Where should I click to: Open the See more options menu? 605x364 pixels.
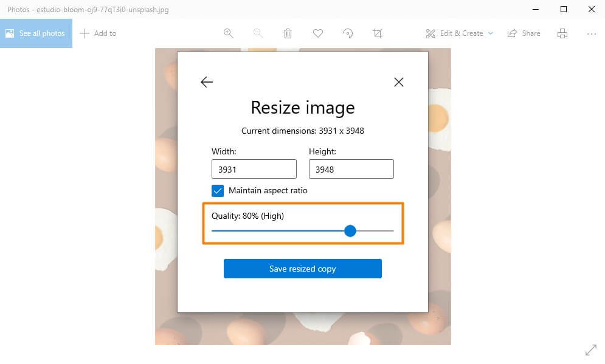point(592,33)
